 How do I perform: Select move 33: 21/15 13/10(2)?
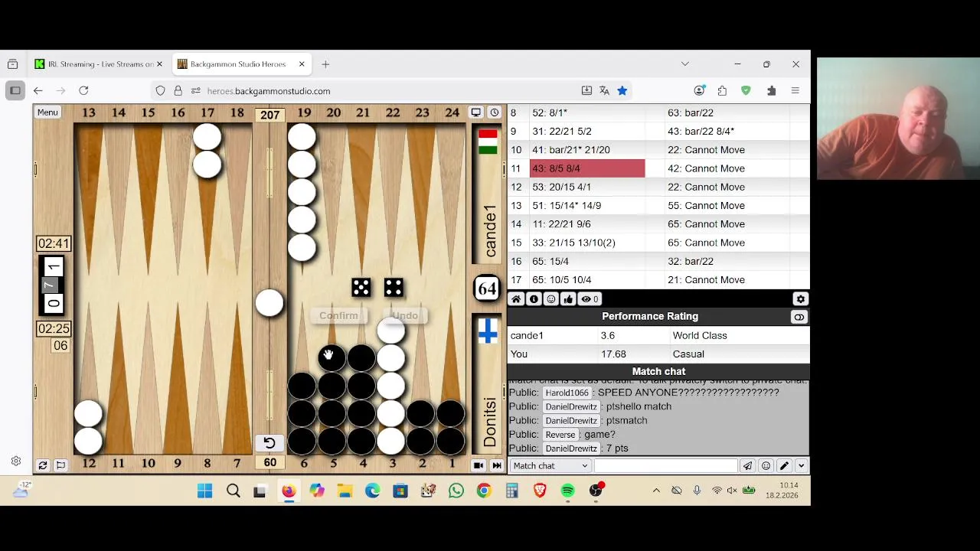pos(587,243)
